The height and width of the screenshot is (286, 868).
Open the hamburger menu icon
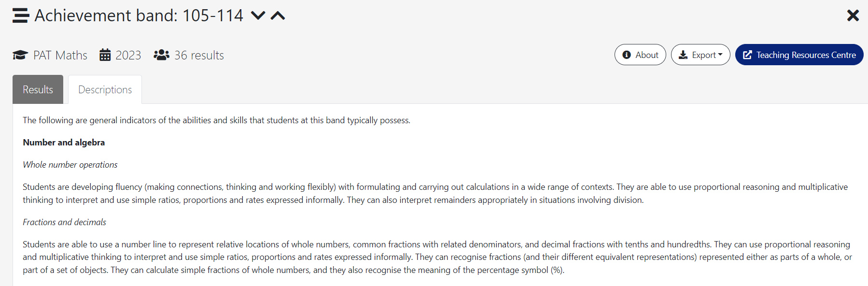click(x=21, y=15)
